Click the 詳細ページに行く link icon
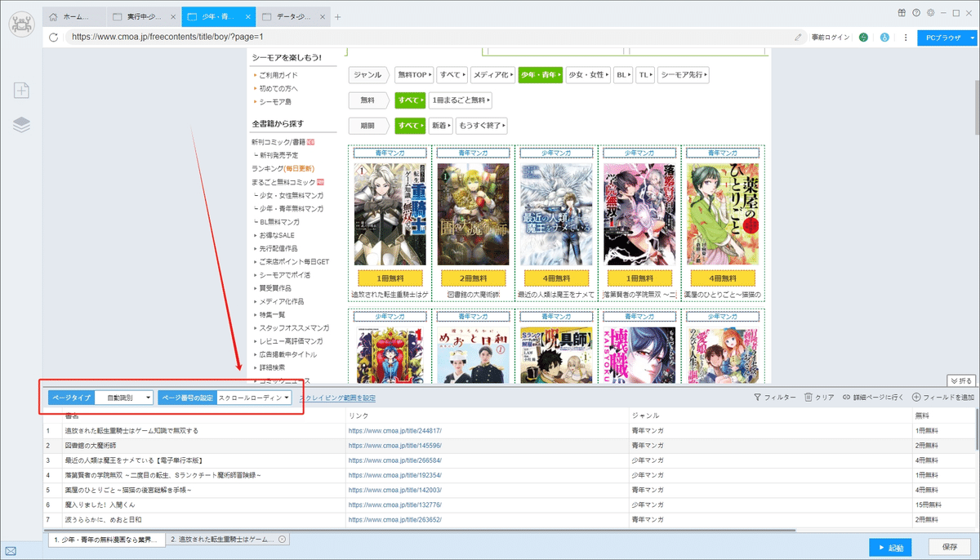980x560 pixels. point(845,398)
